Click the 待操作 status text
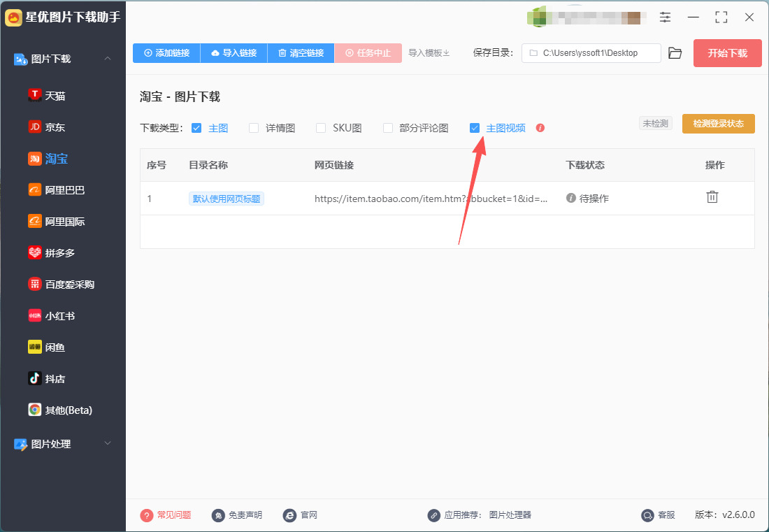This screenshot has height=532, width=769. [x=594, y=199]
